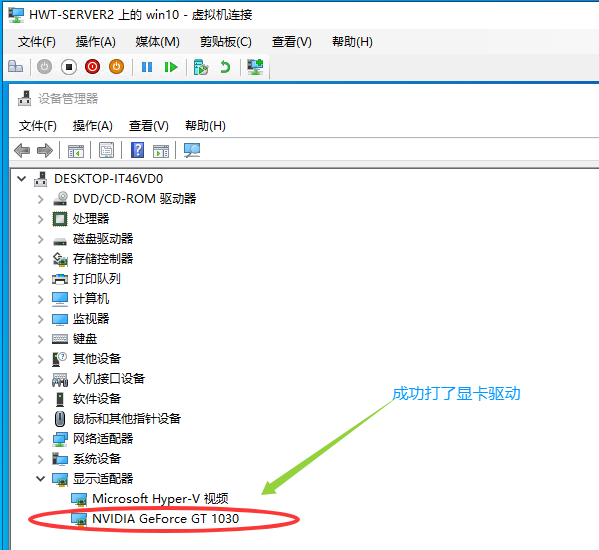Click the Device Manager back arrow

point(22,150)
